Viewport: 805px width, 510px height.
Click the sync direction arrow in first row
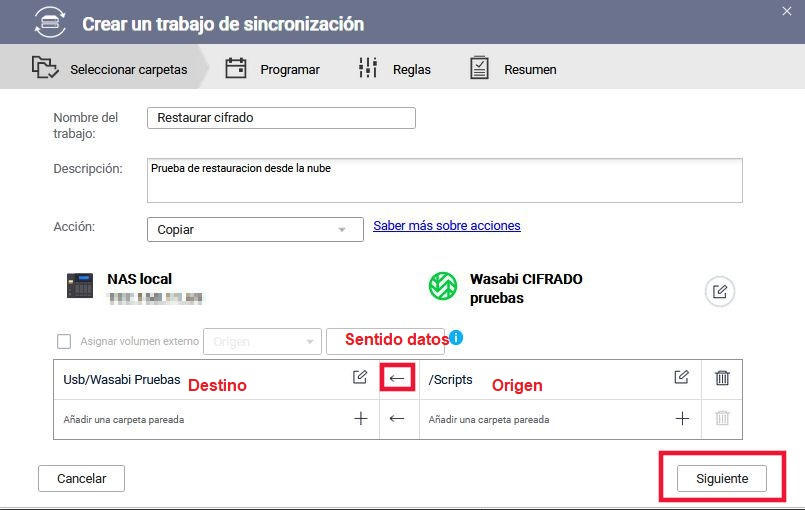(397, 378)
